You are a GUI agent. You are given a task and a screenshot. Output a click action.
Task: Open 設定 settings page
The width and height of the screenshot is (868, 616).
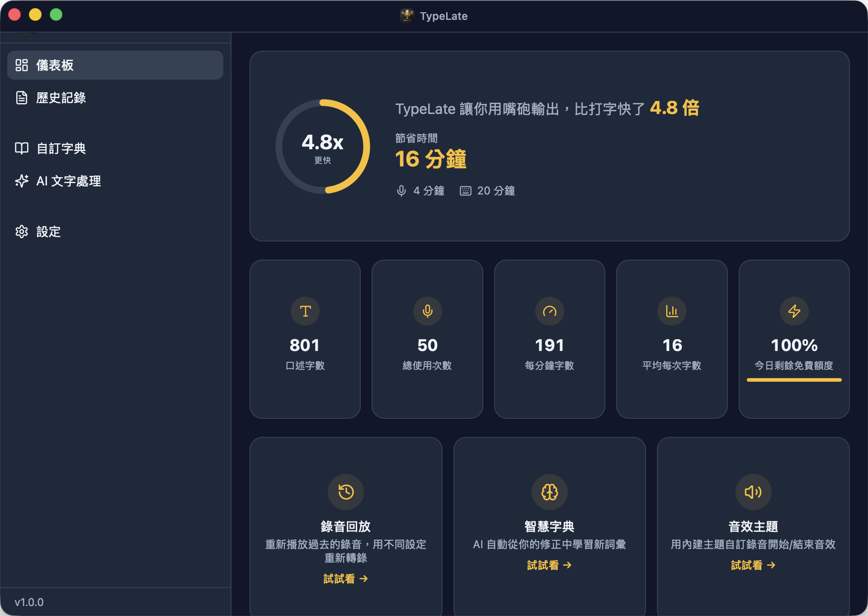(115, 232)
